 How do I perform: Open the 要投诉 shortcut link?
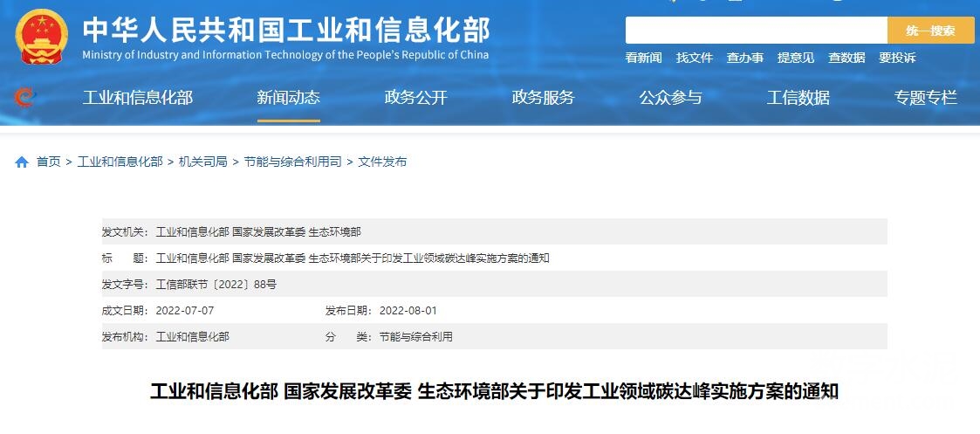pos(897,58)
